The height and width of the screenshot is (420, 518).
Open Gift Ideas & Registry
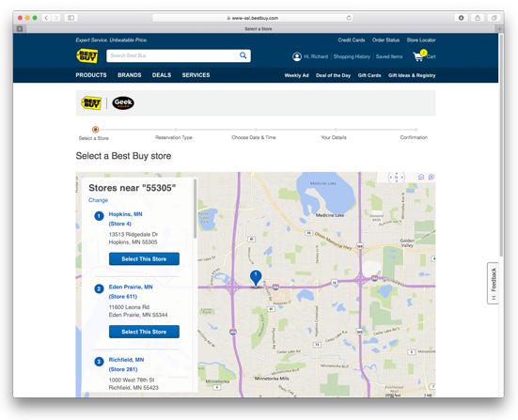click(412, 75)
